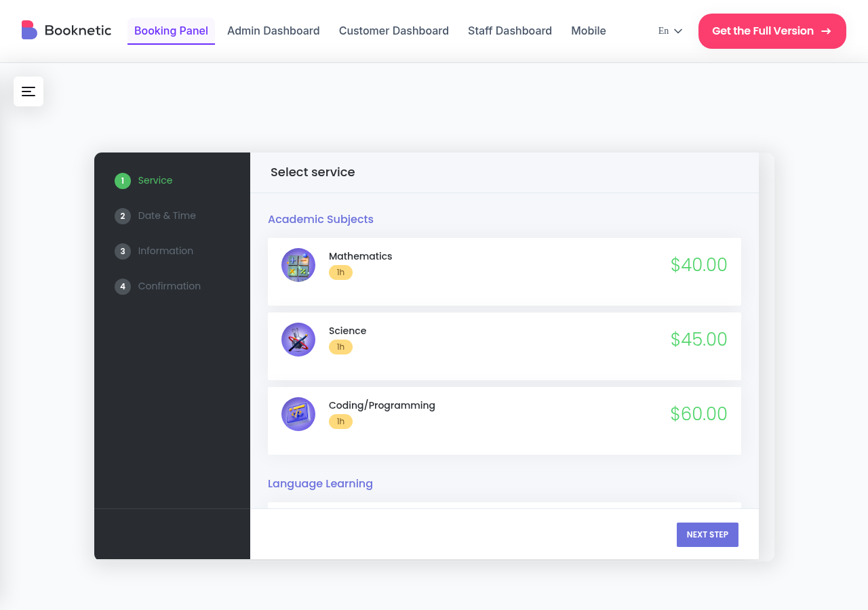Click step 3 circle for Information
868x610 pixels.
click(x=123, y=251)
